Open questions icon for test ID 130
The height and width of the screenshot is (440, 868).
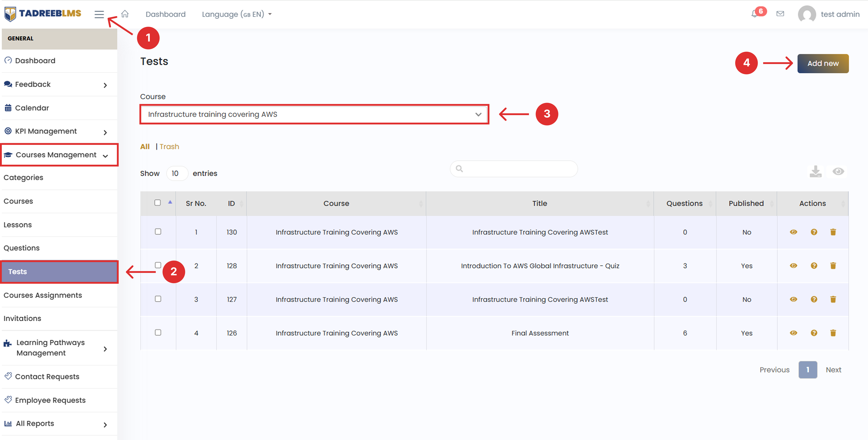point(814,232)
